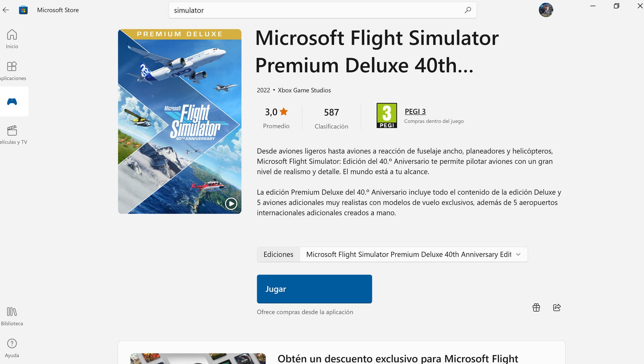Open the PEGI 3 rating link
Image resolution: width=644 pixels, height=364 pixels.
coord(415,111)
